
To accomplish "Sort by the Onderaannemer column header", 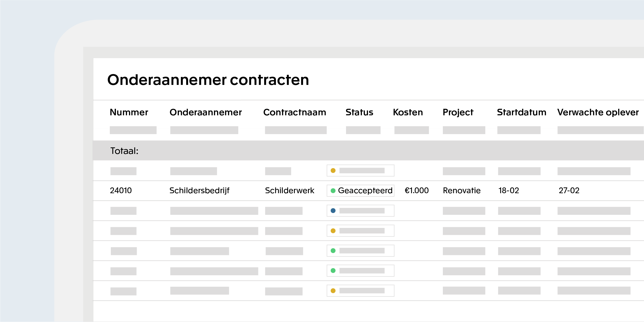I will click(x=205, y=112).
